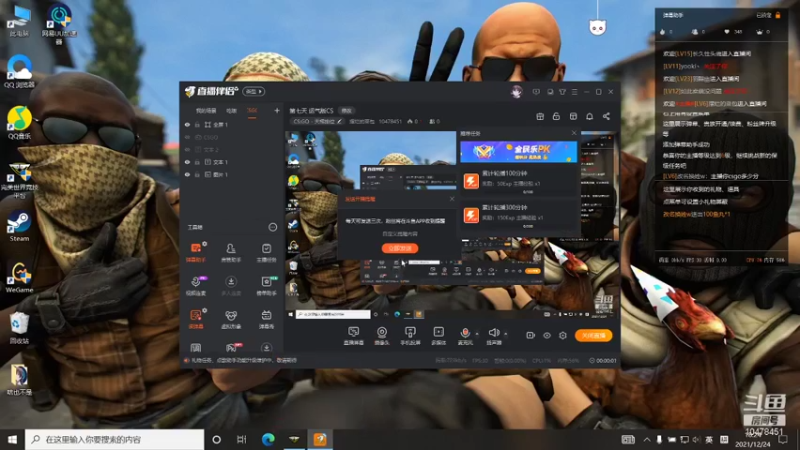The image size is (800, 450).
Task: Open the TV-shaped danmaku tool
Action: pos(266,319)
